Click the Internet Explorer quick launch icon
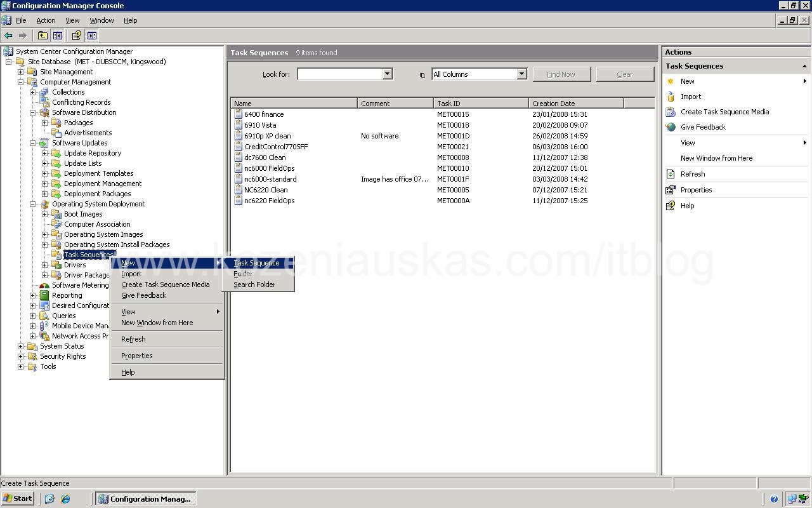This screenshot has height=508, width=812. (65, 499)
